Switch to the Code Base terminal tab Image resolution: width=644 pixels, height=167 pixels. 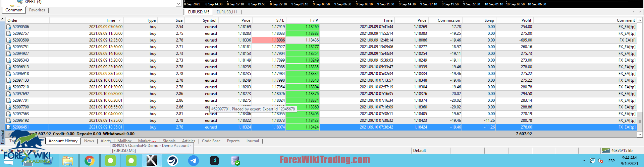point(211,141)
